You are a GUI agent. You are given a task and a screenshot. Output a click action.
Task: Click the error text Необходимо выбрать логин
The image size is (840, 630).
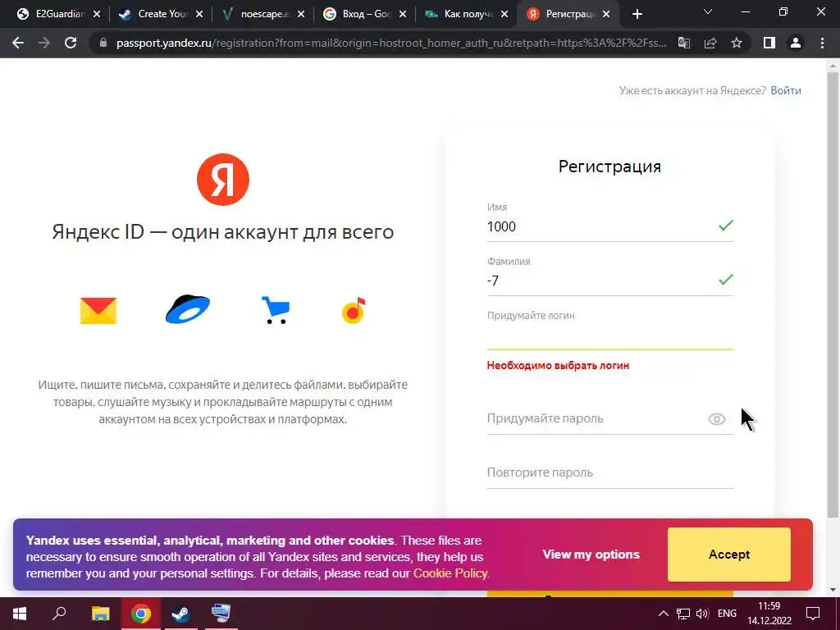558,365
